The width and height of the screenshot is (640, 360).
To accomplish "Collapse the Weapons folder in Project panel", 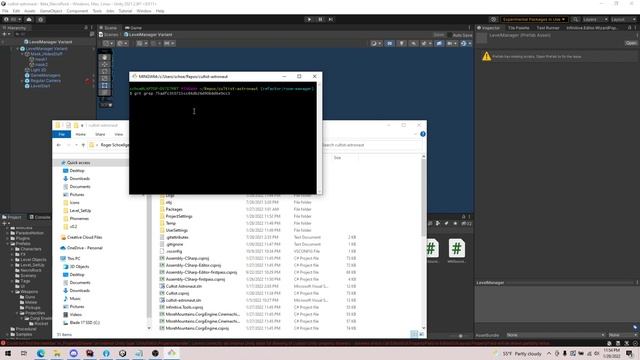I will click(x=13, y=292).
